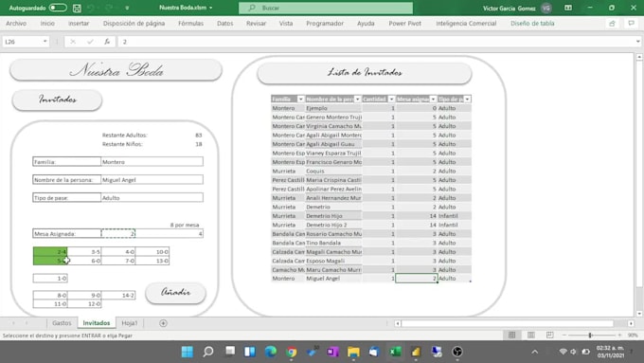Select Normal view icon in status bar
The height and width of the screenshot is (363, 644).
(x=511, y=336)
